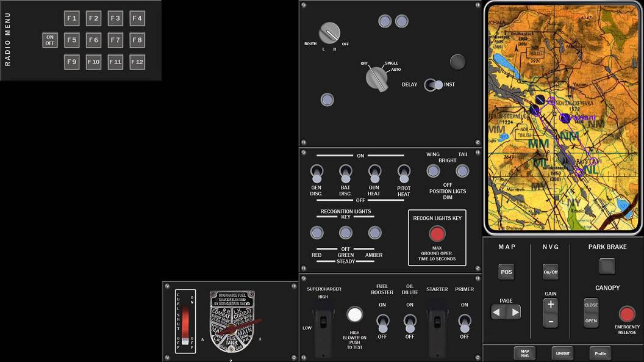644x362 pixels.
Task: Flip the Pitot Heat switch
Action: 404,173
